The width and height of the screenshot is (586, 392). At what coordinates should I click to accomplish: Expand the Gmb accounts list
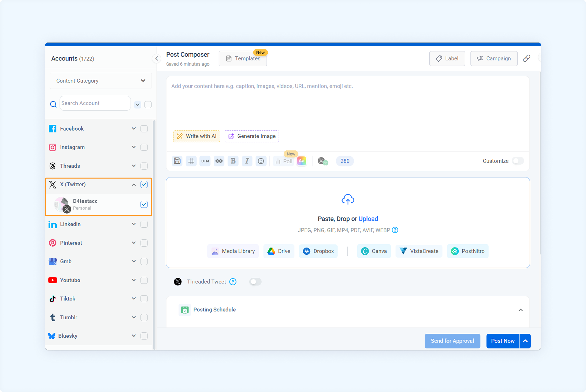[x=134, y=261]
